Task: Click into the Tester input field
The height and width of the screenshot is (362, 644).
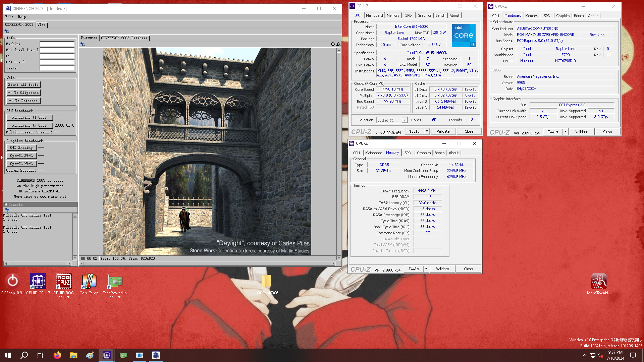Action: [x=57, y=68]
